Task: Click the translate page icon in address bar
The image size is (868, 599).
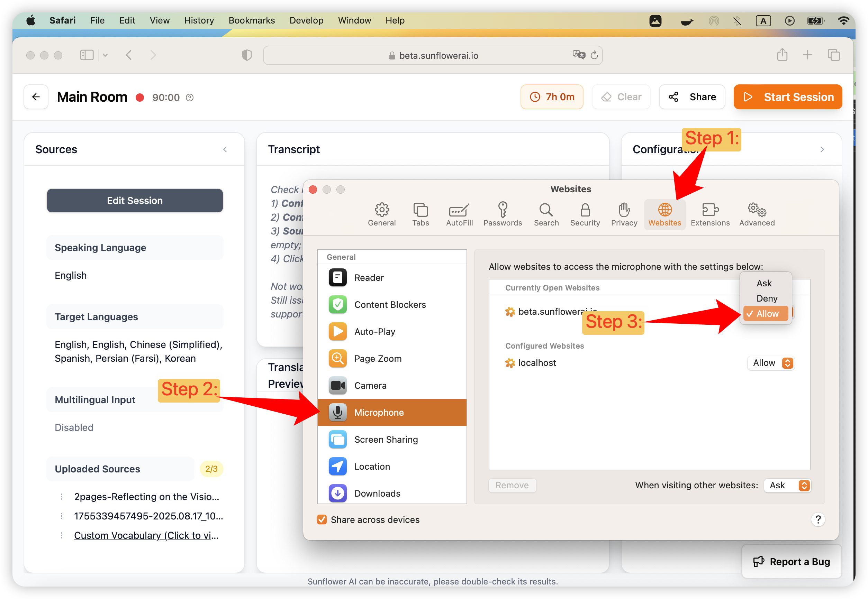Action: [578, 55]
